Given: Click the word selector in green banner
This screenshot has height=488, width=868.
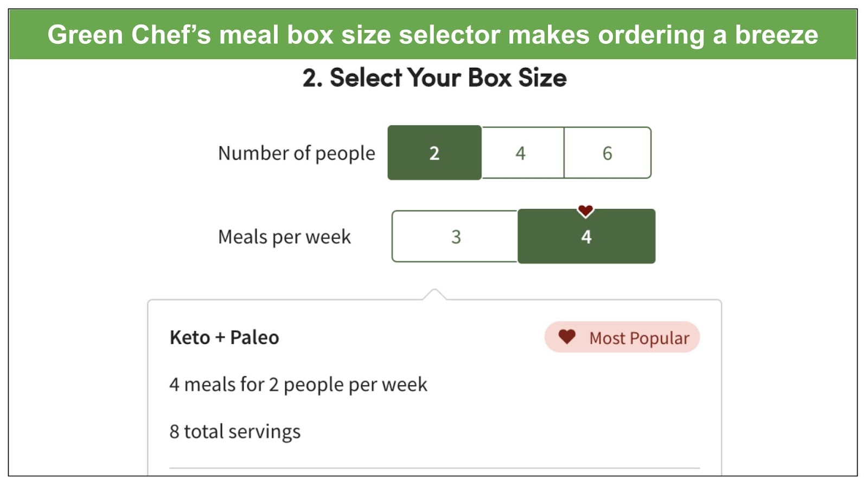Looking at the screenshot, I should click(x=450, y=35).
